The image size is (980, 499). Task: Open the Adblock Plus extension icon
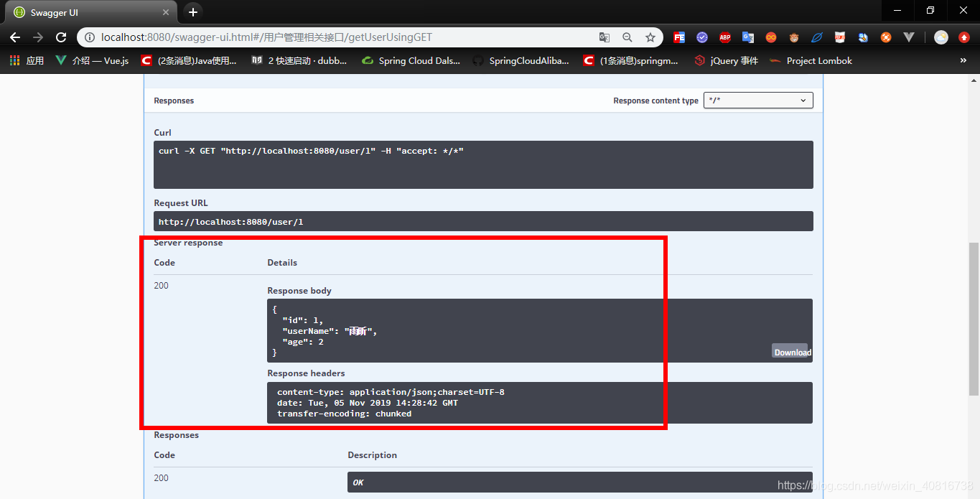(x=725, y=37)
